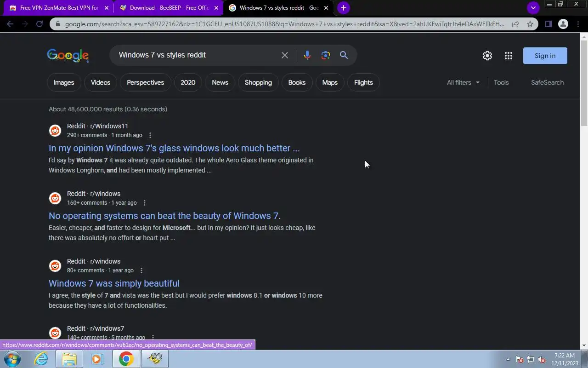Screen dimensions: 588x368
Task: Click the muted volume tray icon
Action: [542, 359]
